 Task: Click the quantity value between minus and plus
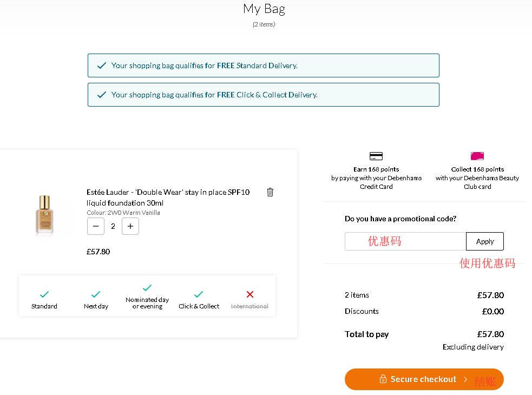[113, 226]
